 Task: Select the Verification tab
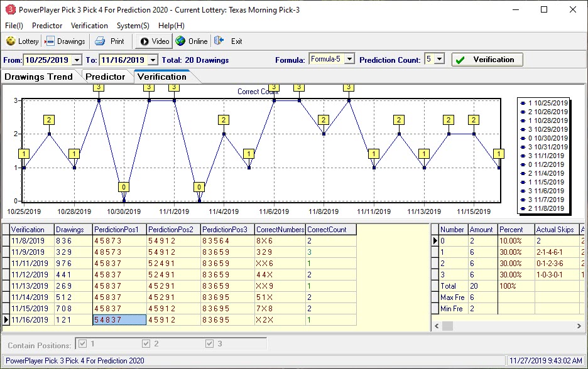[x=162, y=77]
